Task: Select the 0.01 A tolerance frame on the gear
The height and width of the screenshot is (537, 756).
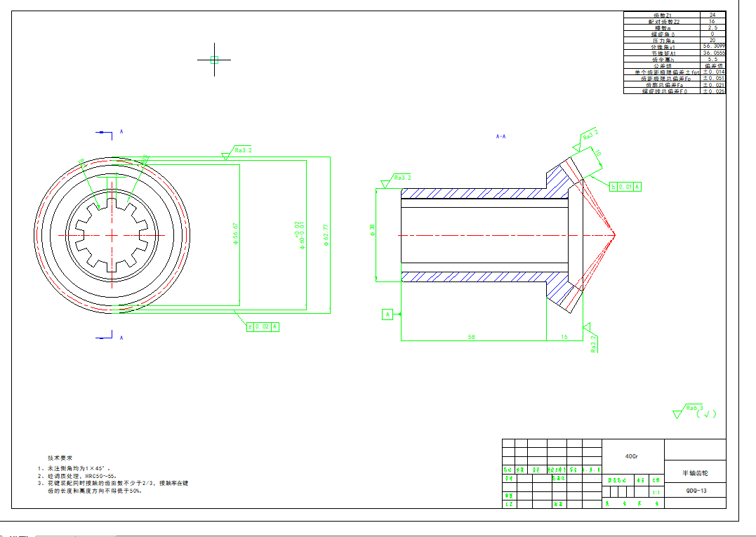Action: coord(625,187)
